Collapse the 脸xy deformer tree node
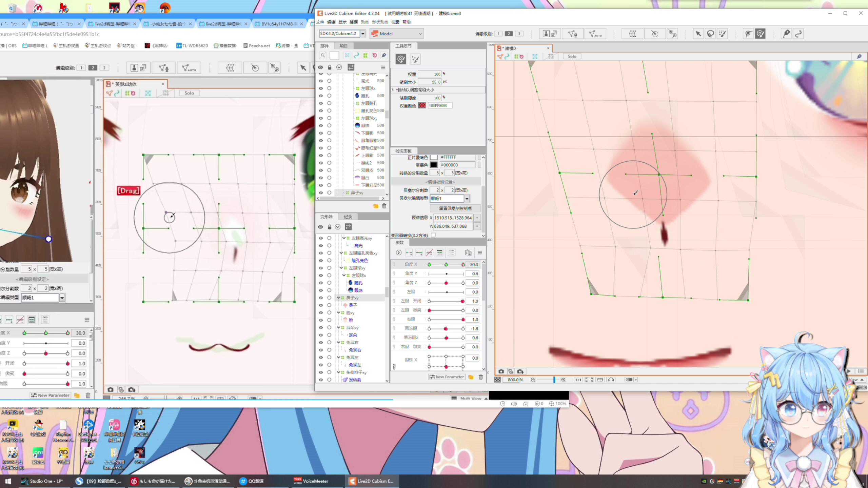The image size is (868, 488). coord(338,312)
